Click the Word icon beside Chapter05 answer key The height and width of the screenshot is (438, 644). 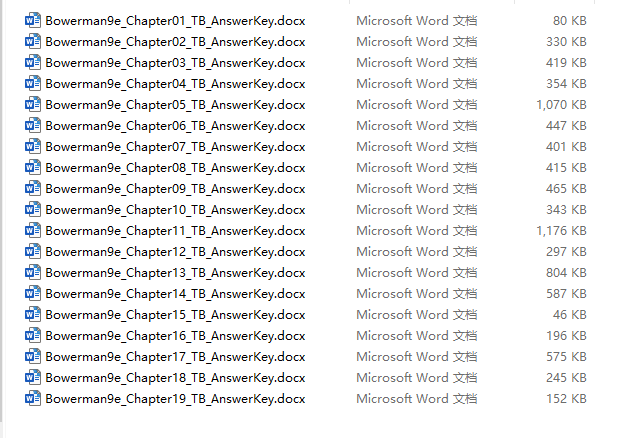click(x=32, y=104)
